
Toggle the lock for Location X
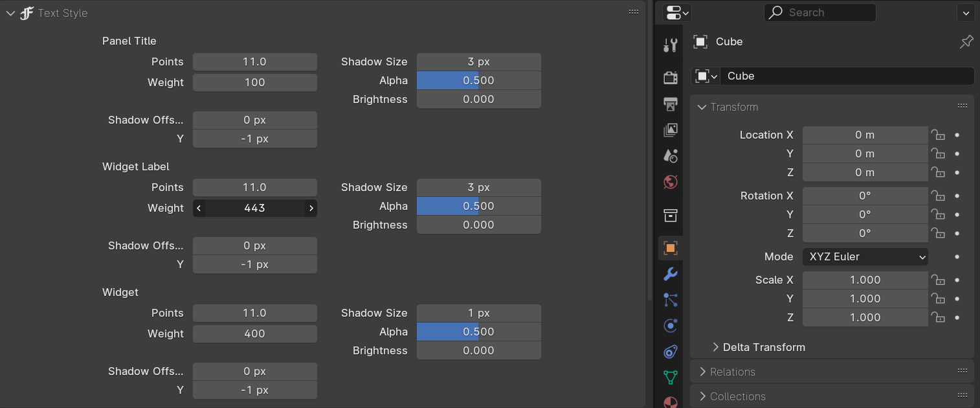938,135
